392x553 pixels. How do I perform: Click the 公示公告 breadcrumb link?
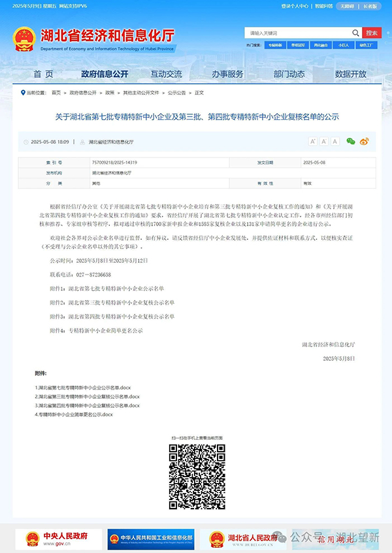[176, 93]
